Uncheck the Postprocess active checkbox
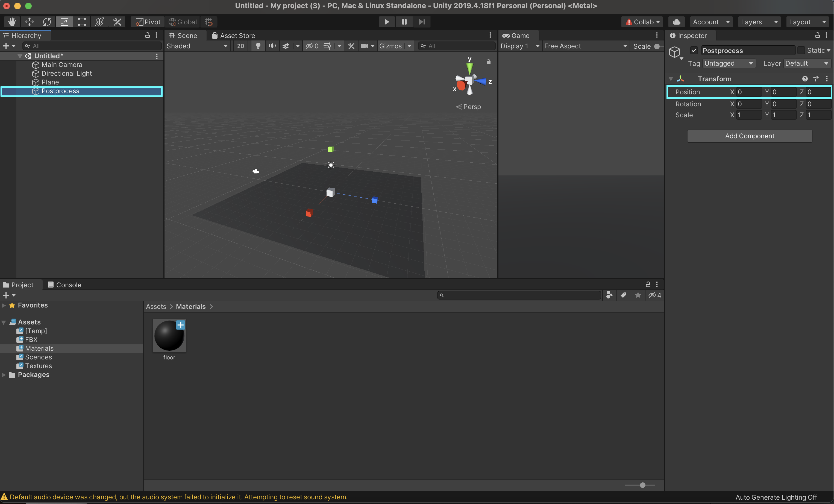This screenshot has height=504, width=834. click(694, 51)
